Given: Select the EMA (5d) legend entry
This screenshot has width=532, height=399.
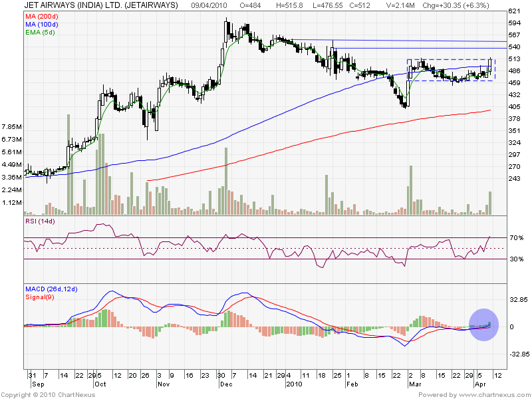Looking at the screenshot, I should 41,31.
